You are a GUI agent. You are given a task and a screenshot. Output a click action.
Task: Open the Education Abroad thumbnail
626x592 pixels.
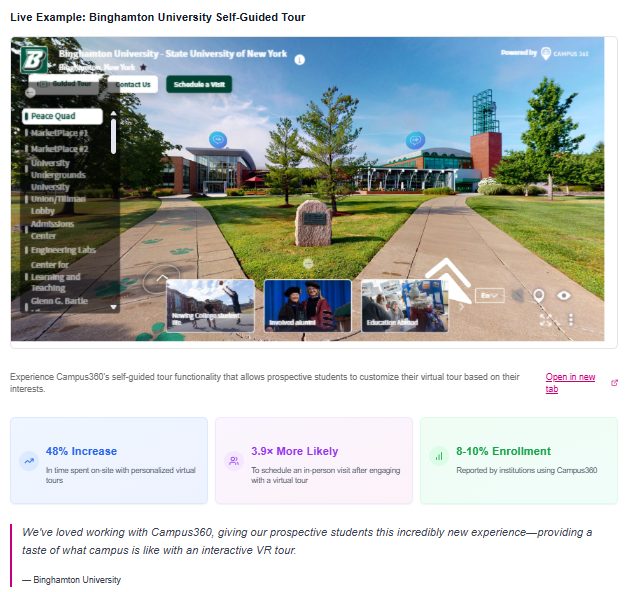(x=405, y=306)
